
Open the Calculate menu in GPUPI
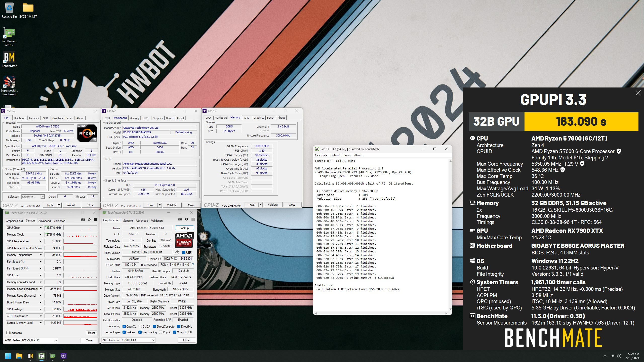pos(321,155)
